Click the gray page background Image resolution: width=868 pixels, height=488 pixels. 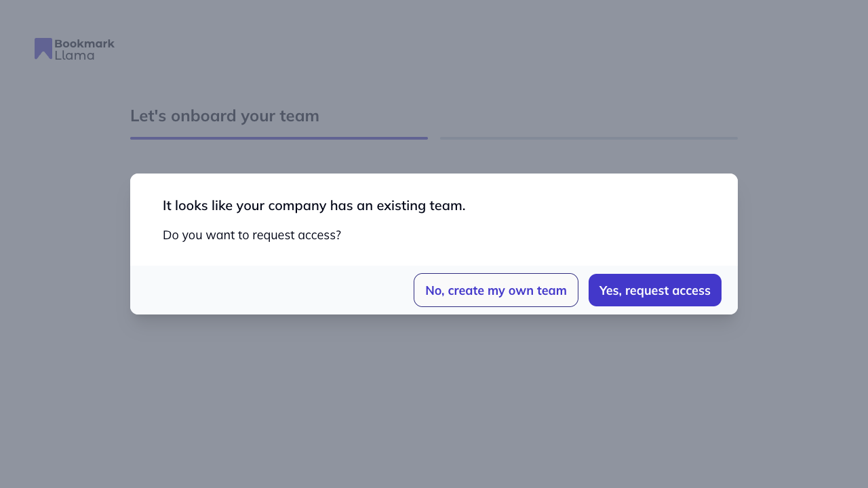click(x=434, y=407)
